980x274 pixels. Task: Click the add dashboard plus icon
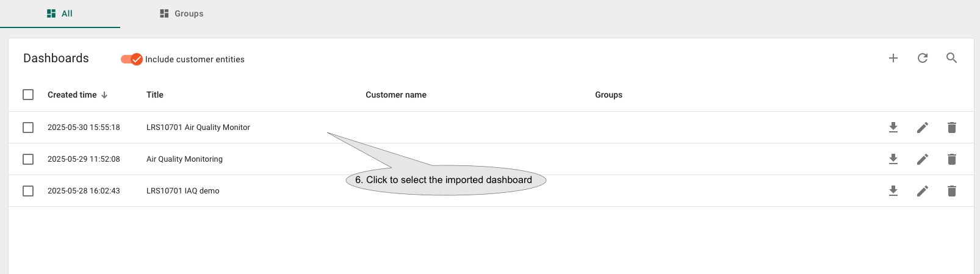tap(893, 58)
